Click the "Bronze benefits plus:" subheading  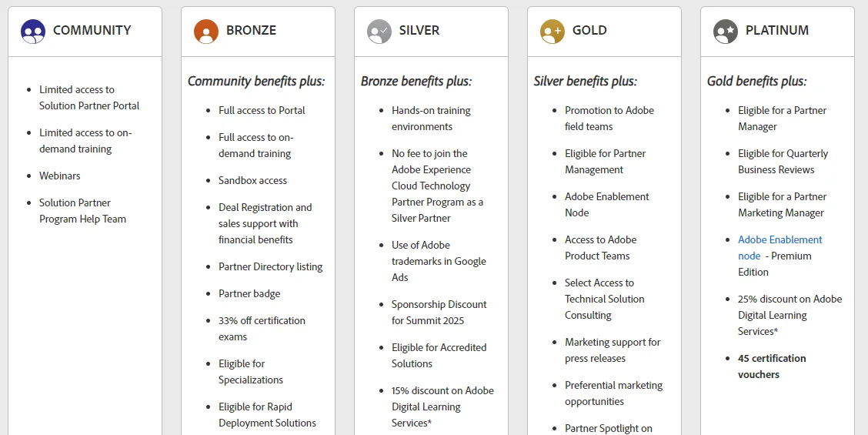tap(416, 81)
